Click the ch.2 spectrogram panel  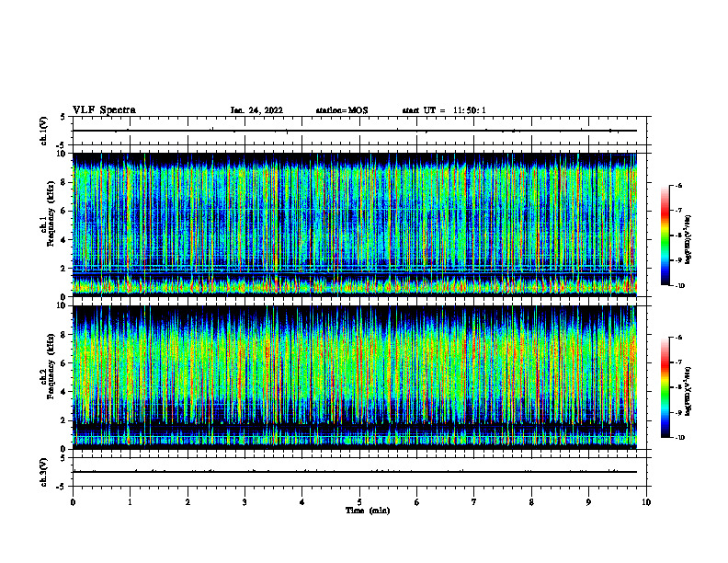click(355, 377)
